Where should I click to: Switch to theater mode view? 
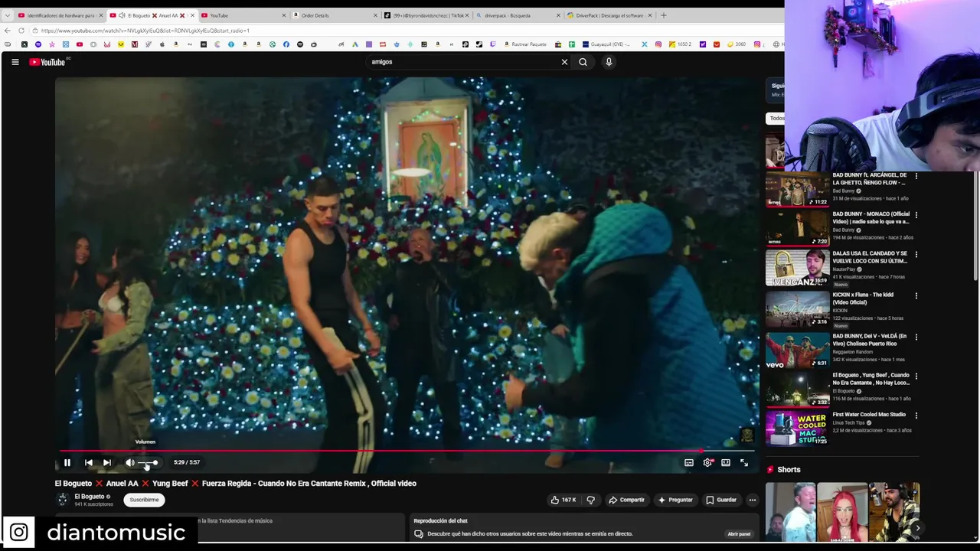pyautogui.click(x=726, y=462)
